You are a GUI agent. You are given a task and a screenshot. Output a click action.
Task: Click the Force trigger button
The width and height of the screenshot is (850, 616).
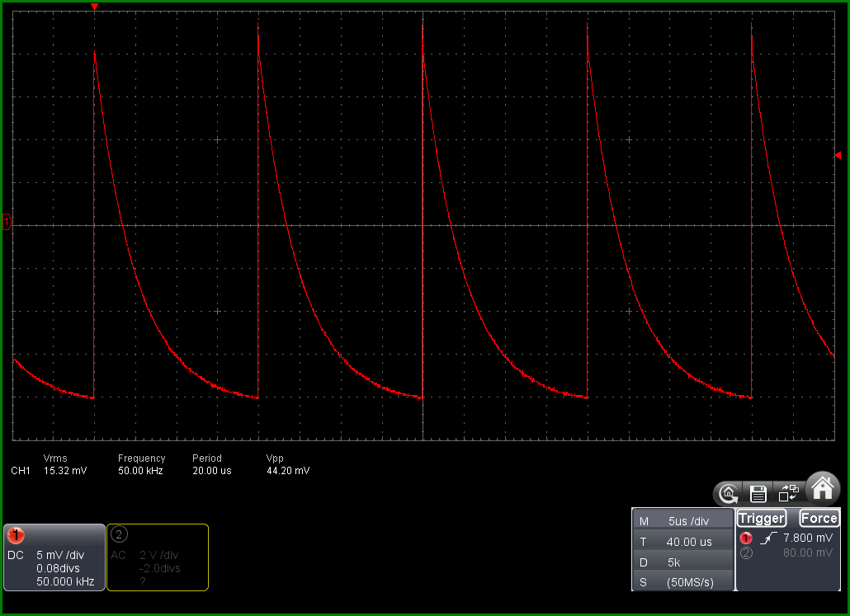click(819, 519)
